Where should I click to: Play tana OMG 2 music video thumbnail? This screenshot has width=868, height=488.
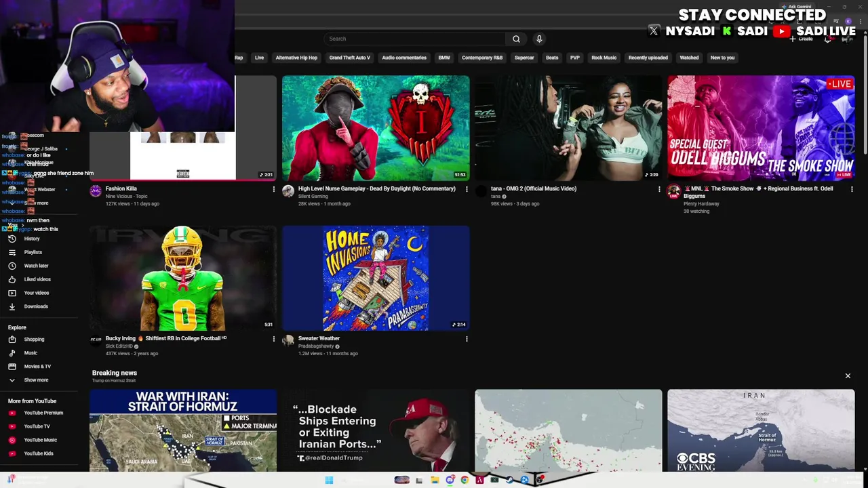click(x=568, y=128)
